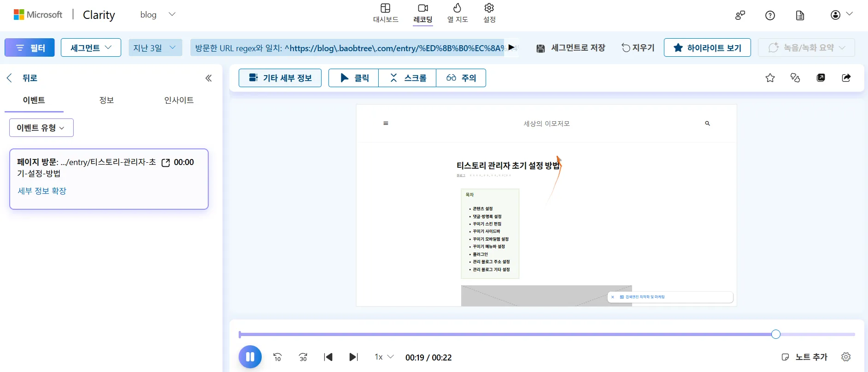
Task: Select the 인사이트 insights tab
Action: point(179,100)
